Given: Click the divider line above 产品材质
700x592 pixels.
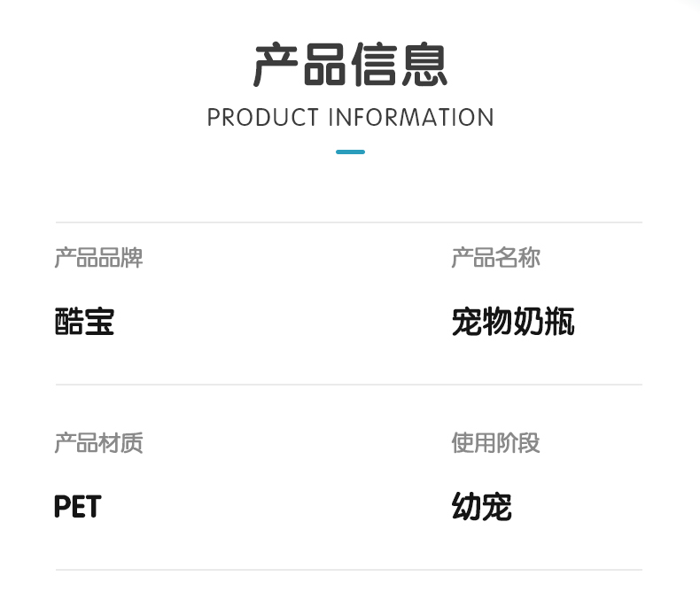Looking at the screenshot, I should point(348,385).
